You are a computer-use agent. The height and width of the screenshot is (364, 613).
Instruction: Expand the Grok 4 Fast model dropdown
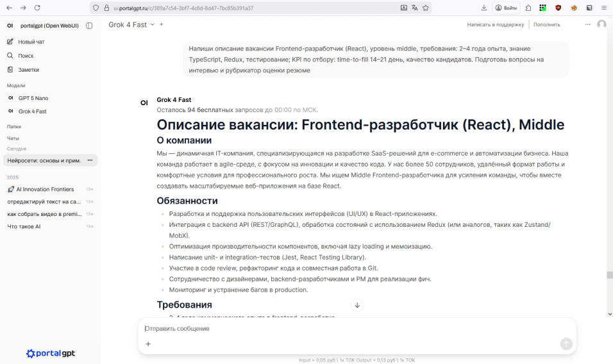[x=152, y=24]
